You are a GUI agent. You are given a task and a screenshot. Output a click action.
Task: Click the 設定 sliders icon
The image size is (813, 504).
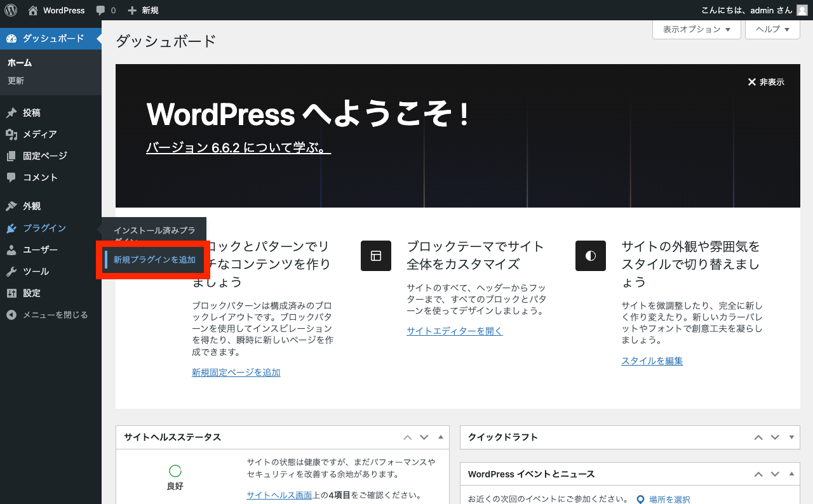[x=11, y=293]
